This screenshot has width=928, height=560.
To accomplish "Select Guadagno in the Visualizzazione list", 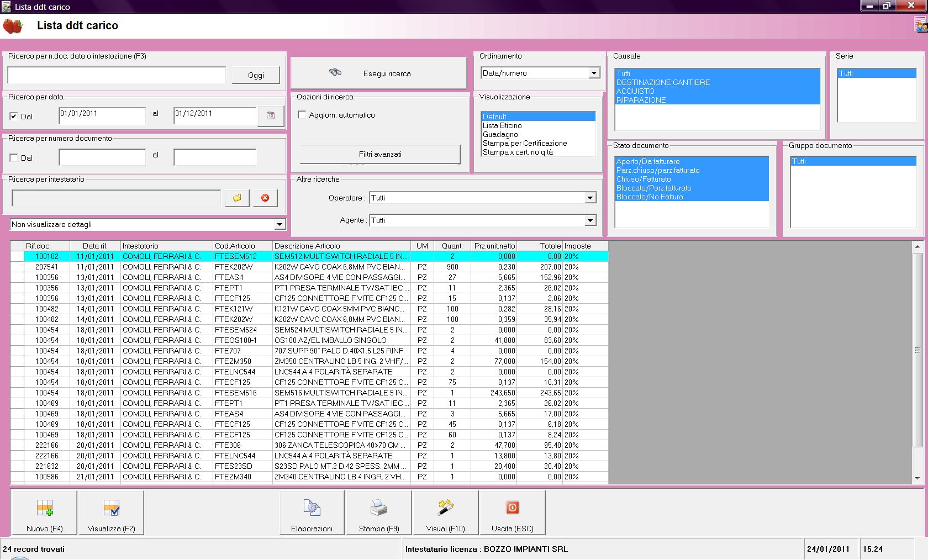I will pyautogui.click(x=500, y=134).
